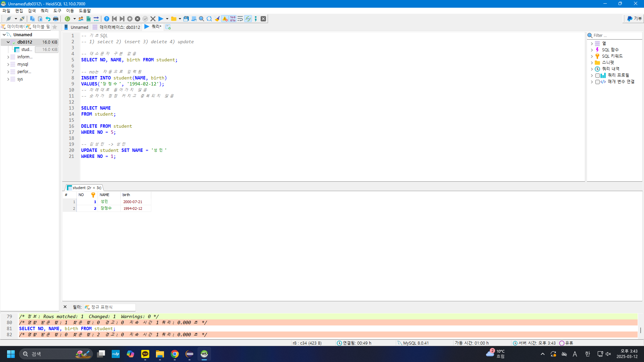Click the find text magnifier icon
This screenshot has height=362, width=644.
click(202, 19)
